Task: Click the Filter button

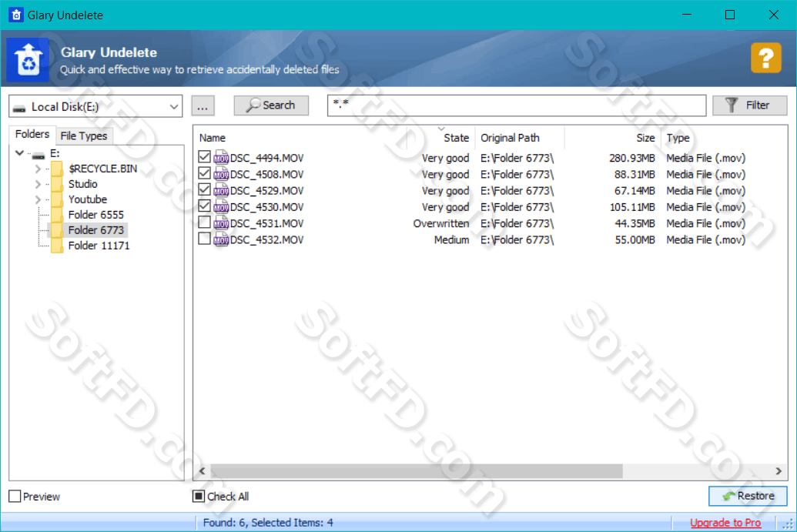Action: 749,105
